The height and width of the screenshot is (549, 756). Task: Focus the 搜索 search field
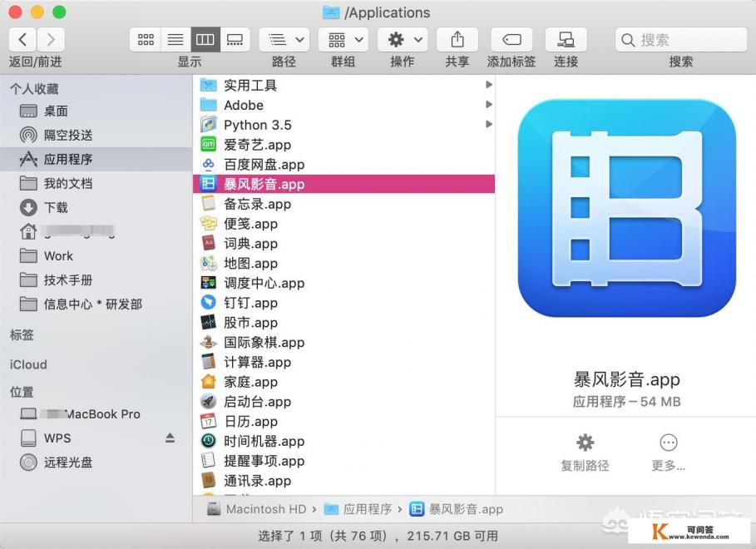[x=681, y=40]
